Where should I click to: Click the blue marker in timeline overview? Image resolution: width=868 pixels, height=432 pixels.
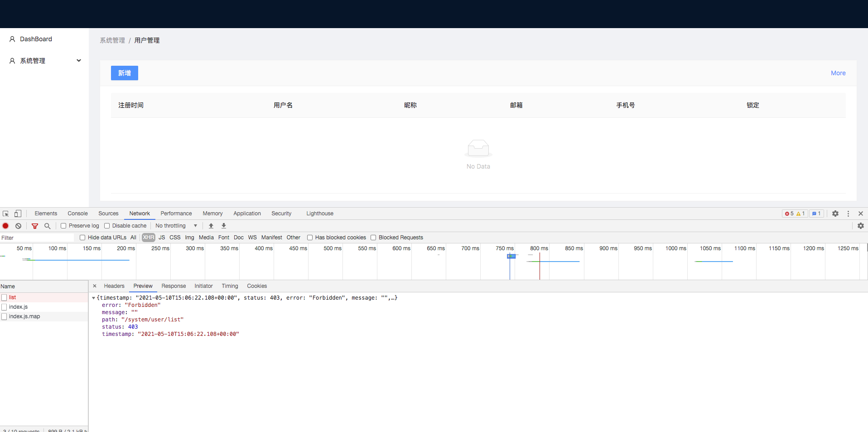(x=511, y=256)
